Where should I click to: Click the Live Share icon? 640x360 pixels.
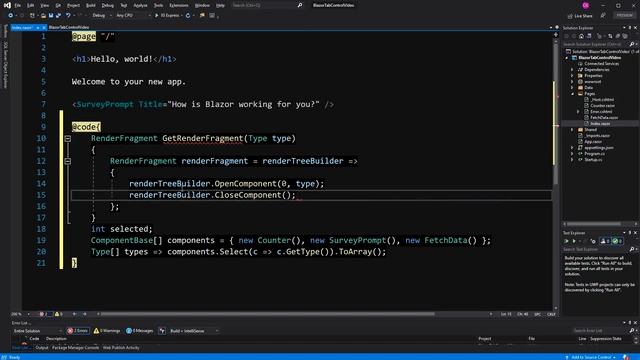pos(570,16)
